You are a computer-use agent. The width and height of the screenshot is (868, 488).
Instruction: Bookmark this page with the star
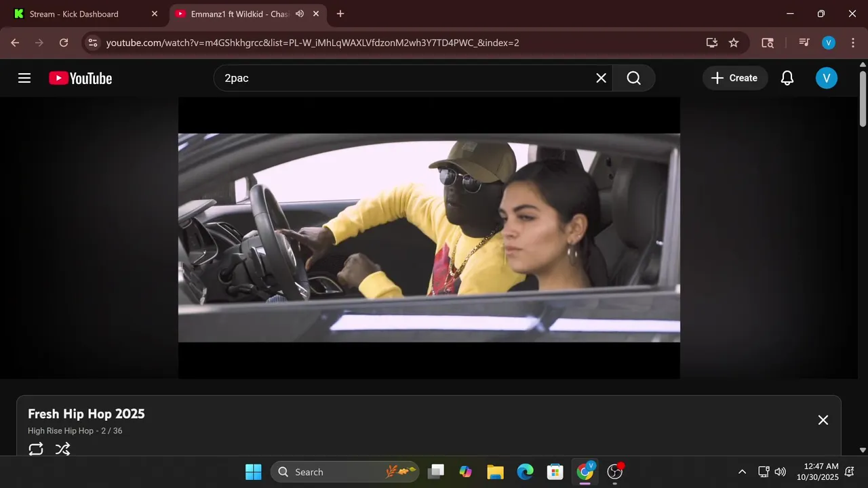point(734,43)
